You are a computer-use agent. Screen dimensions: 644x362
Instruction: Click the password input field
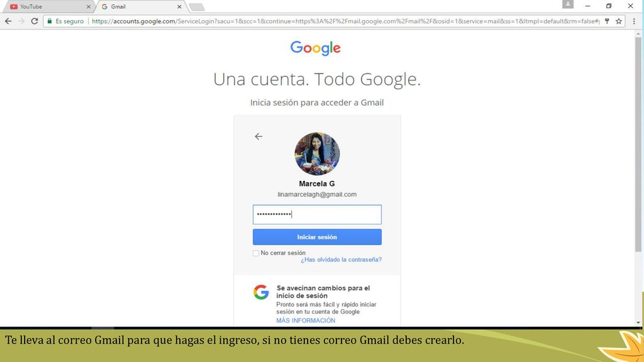pos(317,214)
